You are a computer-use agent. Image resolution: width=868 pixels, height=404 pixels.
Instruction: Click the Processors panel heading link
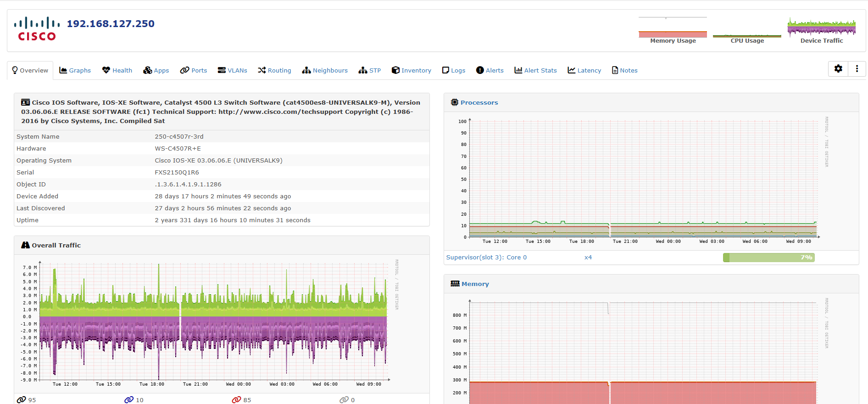click(479, 102)
